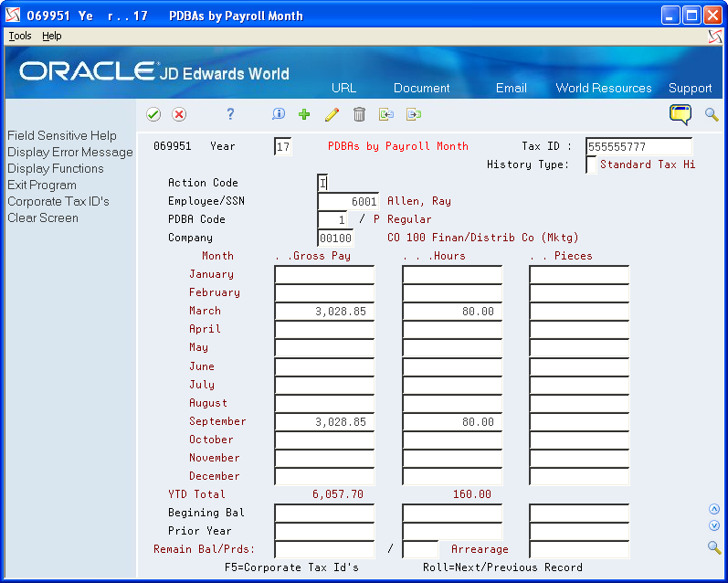Select Display Functions in sidebar
This screenshot has width=728, height=583.
[55, 168]
